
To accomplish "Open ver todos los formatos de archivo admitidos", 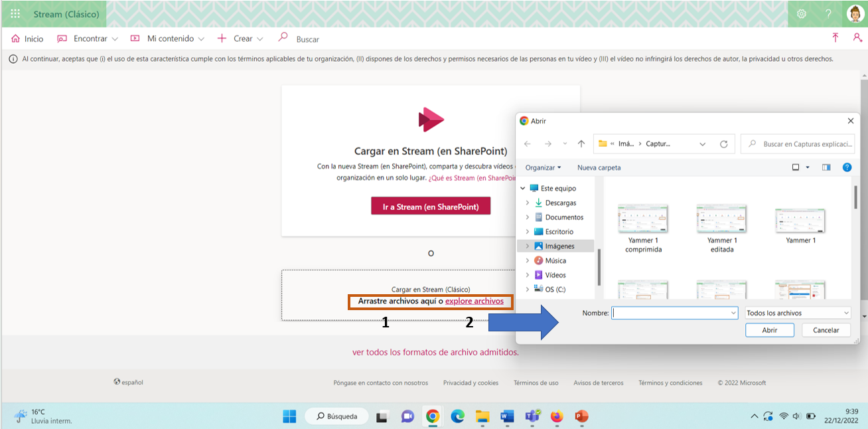I will [435, 352].
